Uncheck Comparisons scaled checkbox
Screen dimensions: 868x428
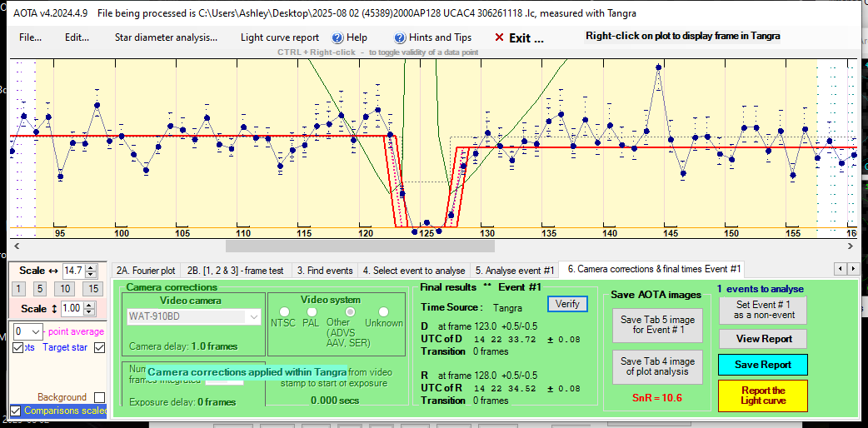pyautogui.click(x=16, y=411)
